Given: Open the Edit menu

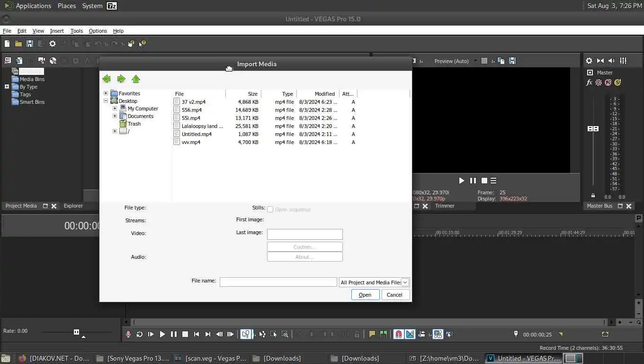Looking at the screenshot, I should tap(22, 31).
